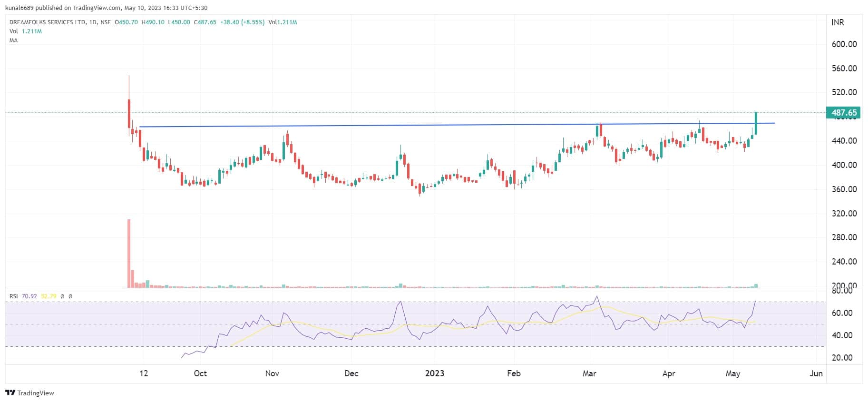Click the 520.00 price axis label

(844, 92)
